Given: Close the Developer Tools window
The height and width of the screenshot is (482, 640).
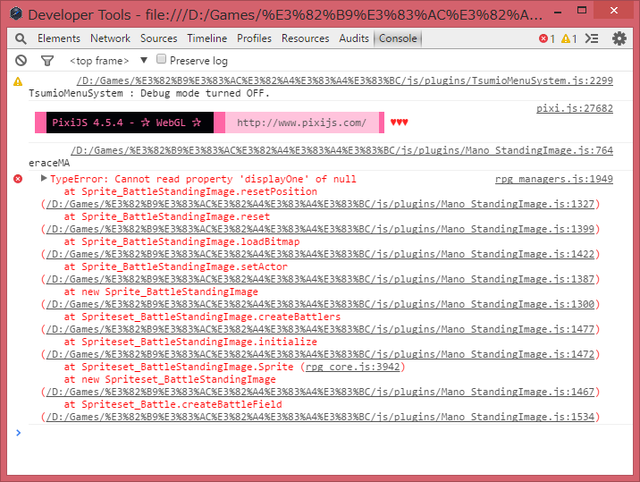Looking at the screenshot, I should click(613, 11).
